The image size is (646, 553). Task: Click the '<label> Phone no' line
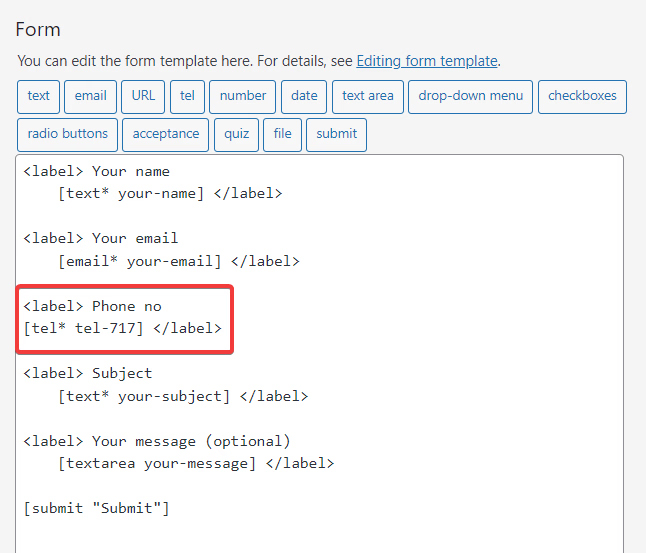tap(92, 306)
